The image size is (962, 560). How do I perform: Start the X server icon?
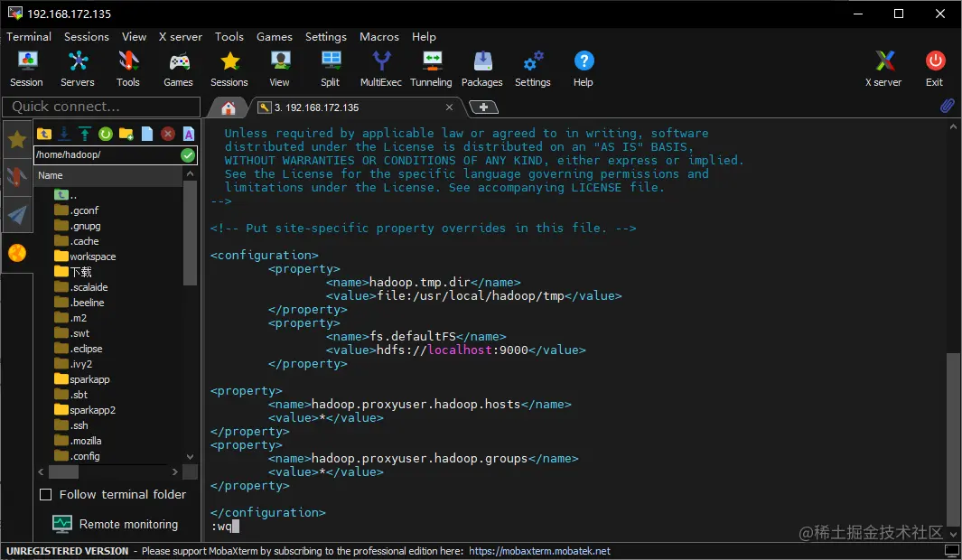(883, 69)
